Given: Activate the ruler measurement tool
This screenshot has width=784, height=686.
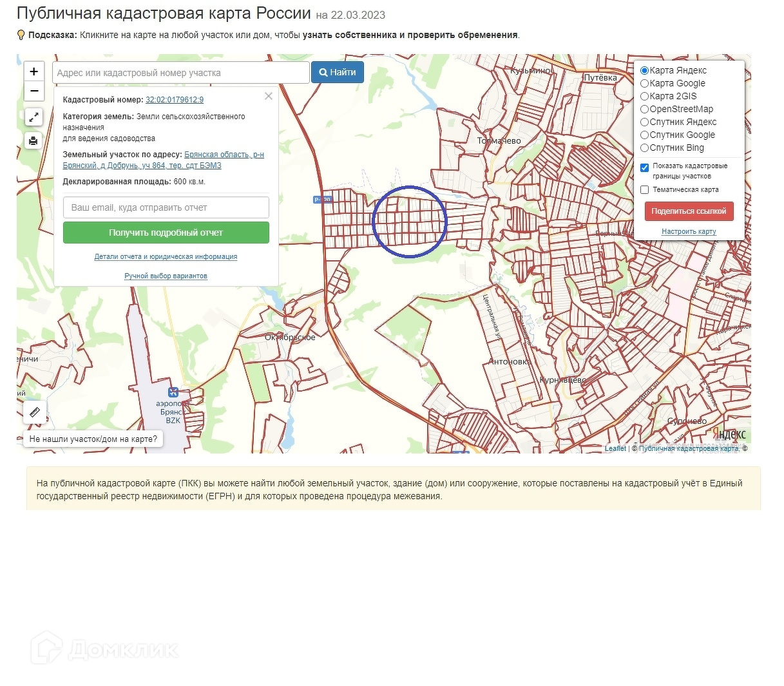Looking at the screenshot, I should [x=35, y=413].
